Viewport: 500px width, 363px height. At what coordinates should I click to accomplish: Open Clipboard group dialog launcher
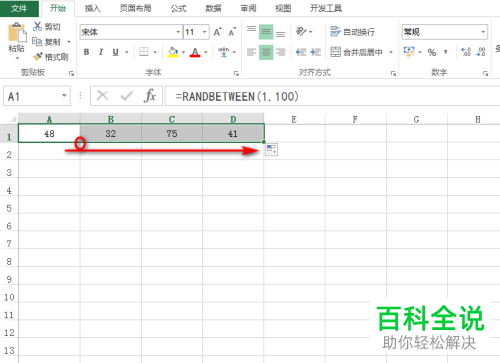point(71,73)
